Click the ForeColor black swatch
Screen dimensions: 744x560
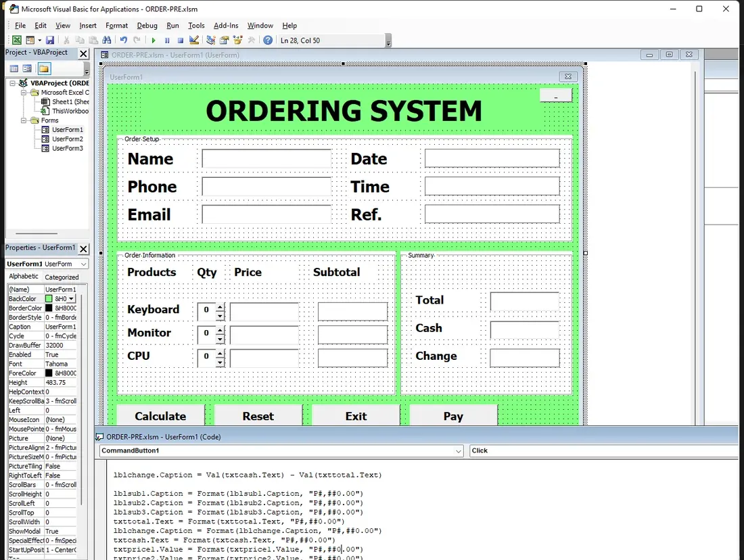click(x=49, y=373)
